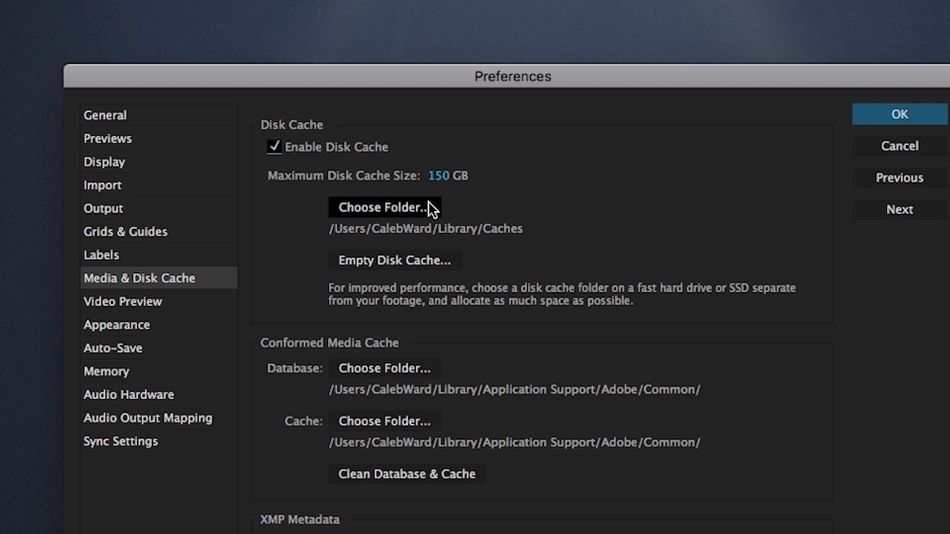Open Import preferences section

coord(103,185)
